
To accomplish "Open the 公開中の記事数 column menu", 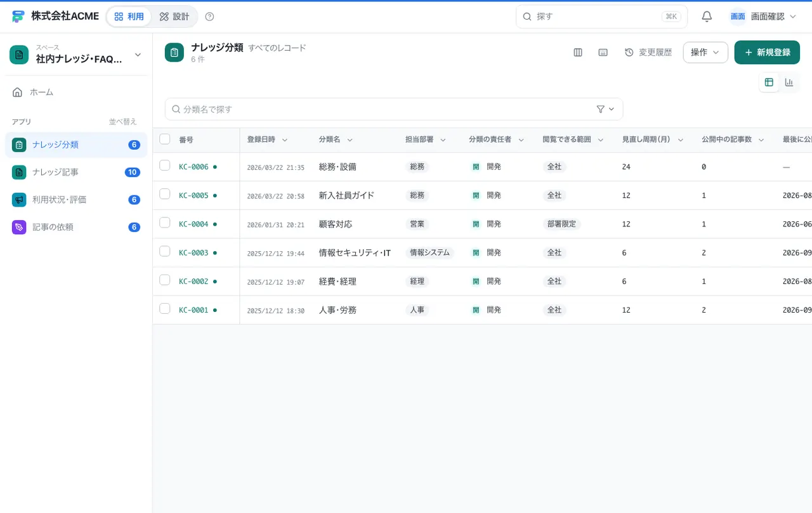I will pyautogui.click(x=761, y=140).
